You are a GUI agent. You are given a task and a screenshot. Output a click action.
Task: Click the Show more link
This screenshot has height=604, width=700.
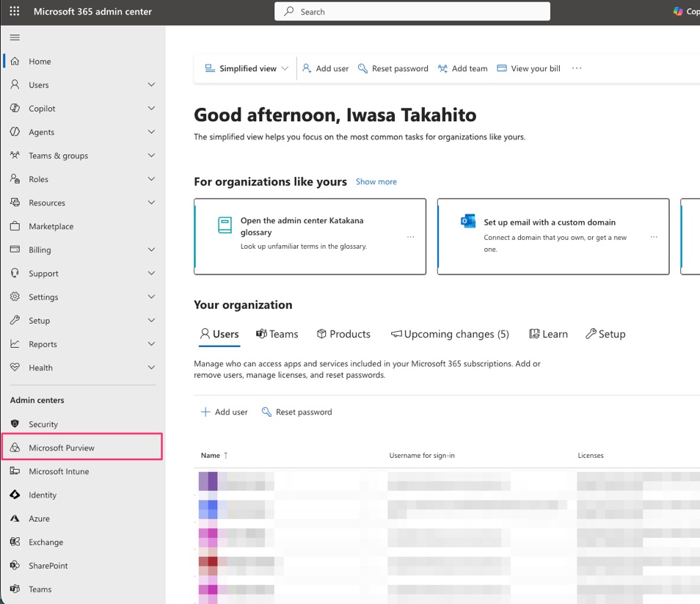(376, 182)
